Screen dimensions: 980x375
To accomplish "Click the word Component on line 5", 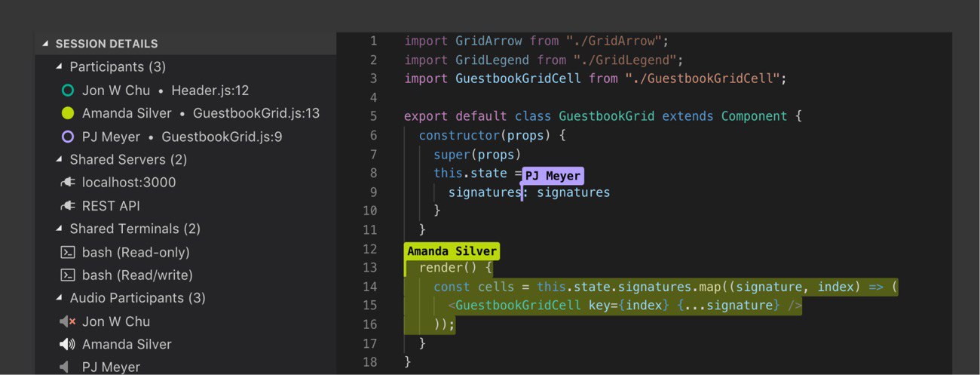I will click(755, 116).
